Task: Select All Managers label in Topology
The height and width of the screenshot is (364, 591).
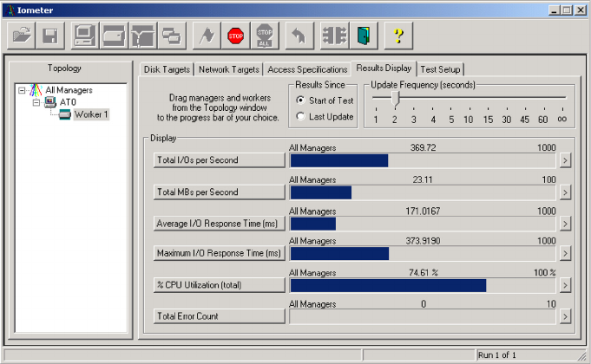Action: point(69,90)
